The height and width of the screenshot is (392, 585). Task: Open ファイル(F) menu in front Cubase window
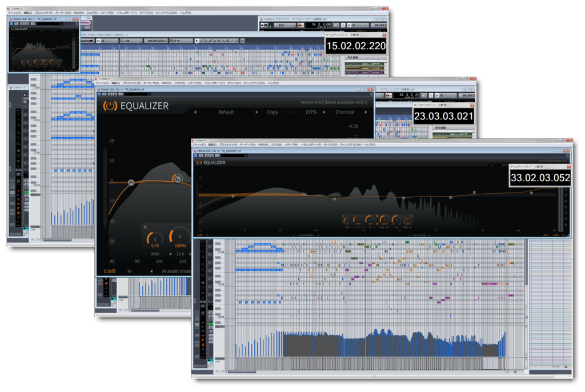tap(199, 145)
